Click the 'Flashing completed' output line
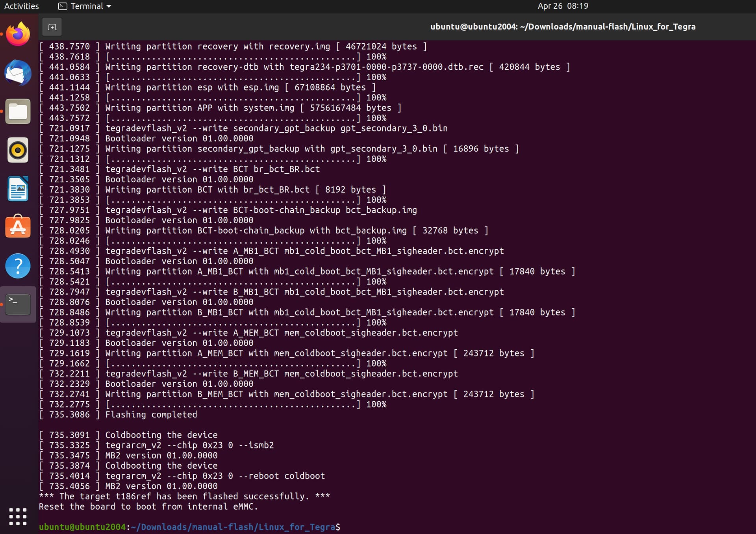This screenshot has height=534, width=756. 151,414
